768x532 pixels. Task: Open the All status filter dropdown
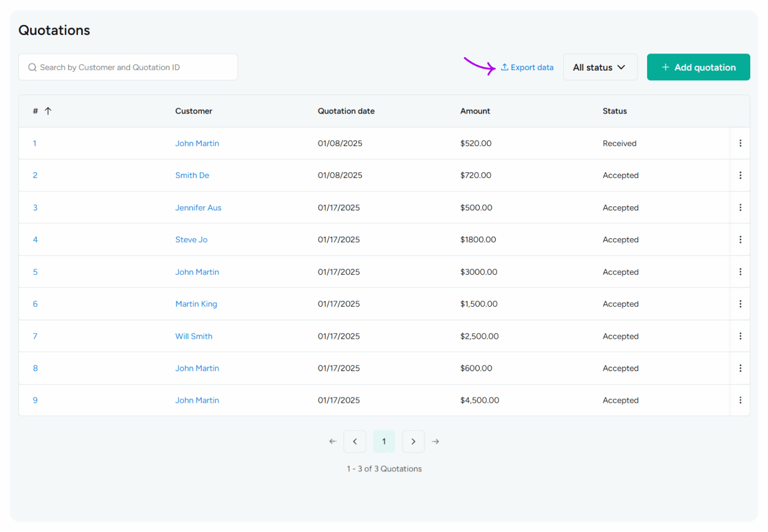click(600, 67)
